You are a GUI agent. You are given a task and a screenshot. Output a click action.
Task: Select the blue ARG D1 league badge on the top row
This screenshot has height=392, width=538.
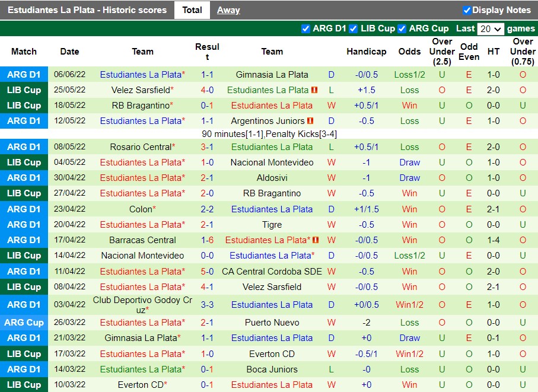click(24, 74)
